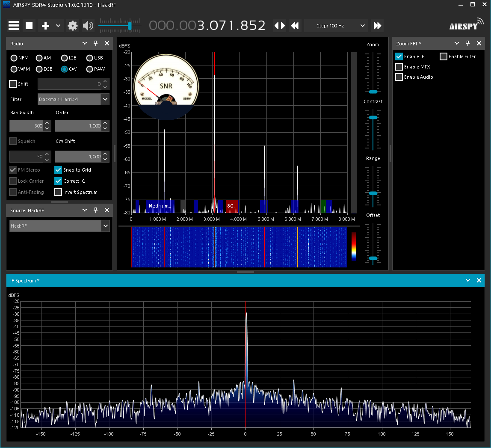Stop the radio with the stop button
Image resolution: width=491 pixels, height=448 pixels.
pyautogui.click(x=29, y=26)
